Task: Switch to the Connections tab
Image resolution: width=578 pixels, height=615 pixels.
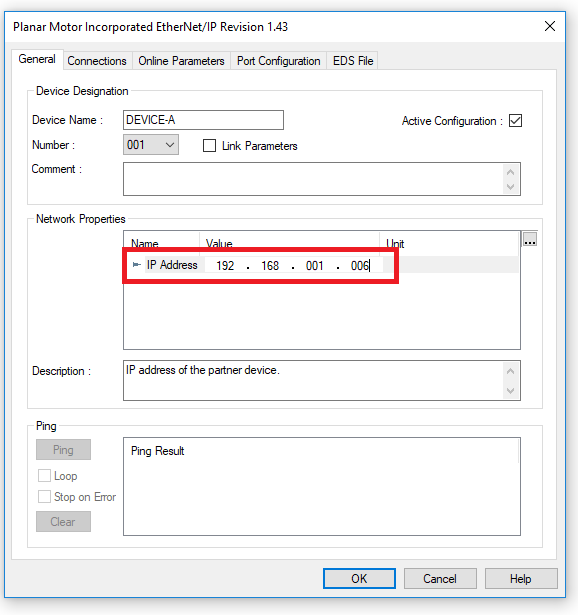Action: 97,61
